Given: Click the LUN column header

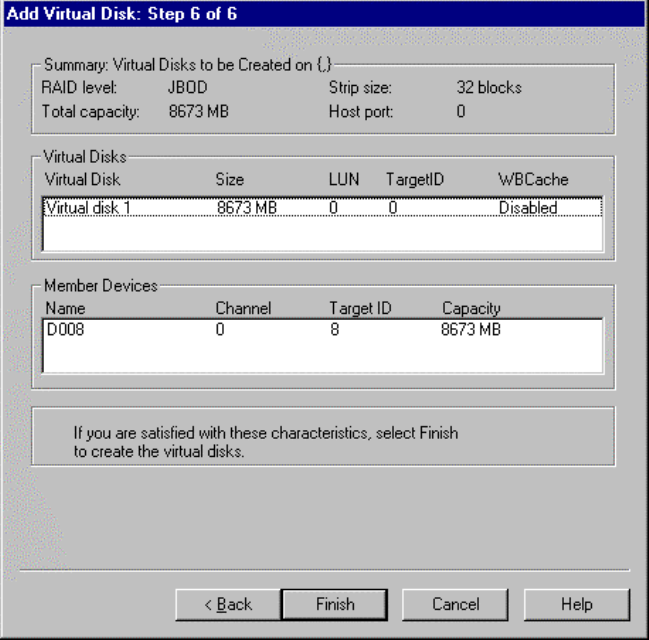Looking at the screenshot, I should pos(343,180).
